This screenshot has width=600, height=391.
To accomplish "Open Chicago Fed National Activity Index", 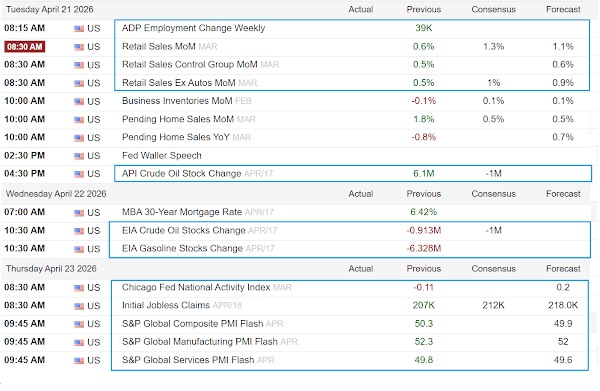I will (196, 287).
